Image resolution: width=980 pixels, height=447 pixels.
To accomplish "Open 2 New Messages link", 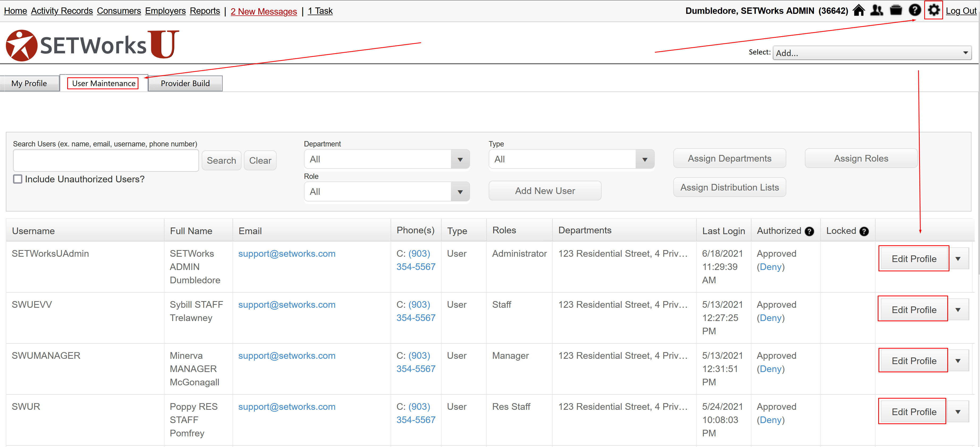I will pos(264,11).
